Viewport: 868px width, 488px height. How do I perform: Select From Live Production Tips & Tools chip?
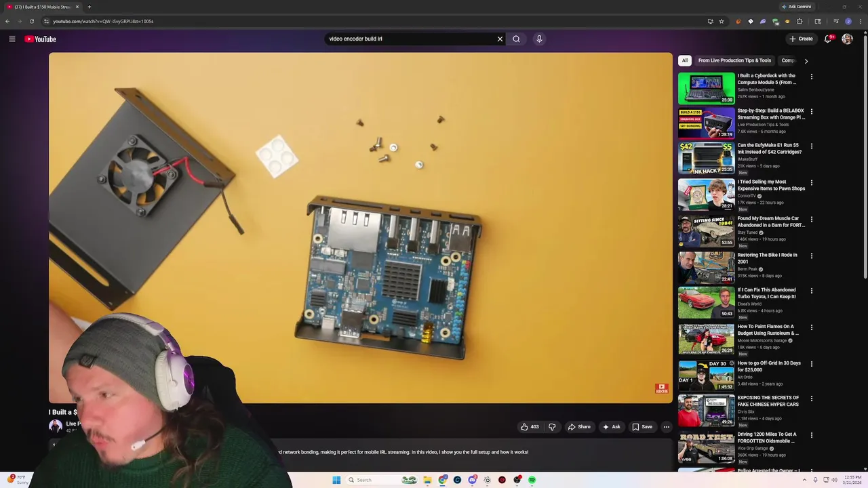[x=734, y=60]
